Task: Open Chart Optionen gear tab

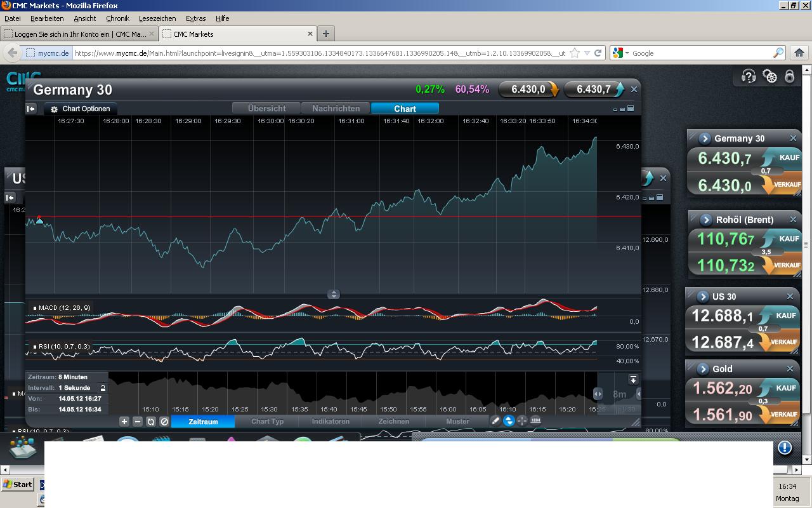Action: click(x=80, y=109)
